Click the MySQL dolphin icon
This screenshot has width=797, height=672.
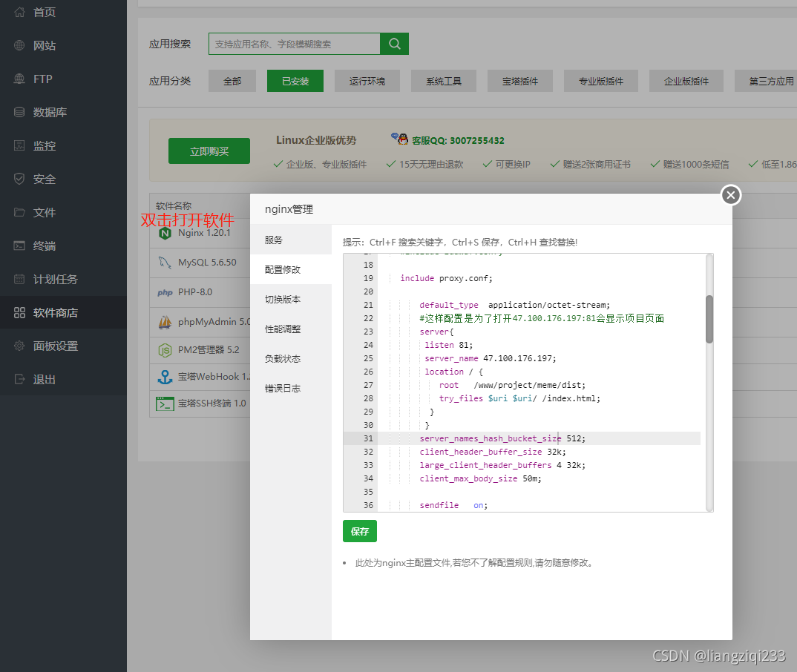tap(165, 263)
